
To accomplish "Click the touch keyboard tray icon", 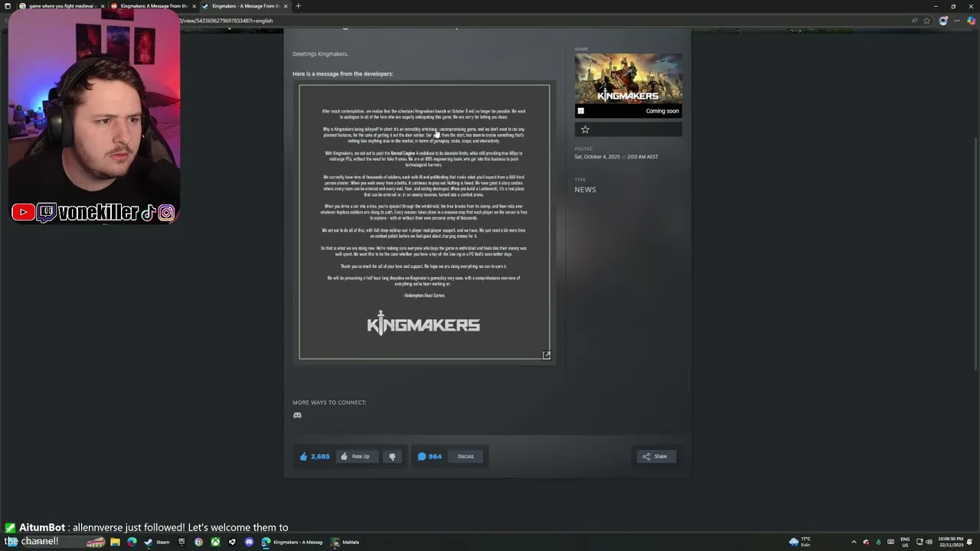I will tap(890, 542).
